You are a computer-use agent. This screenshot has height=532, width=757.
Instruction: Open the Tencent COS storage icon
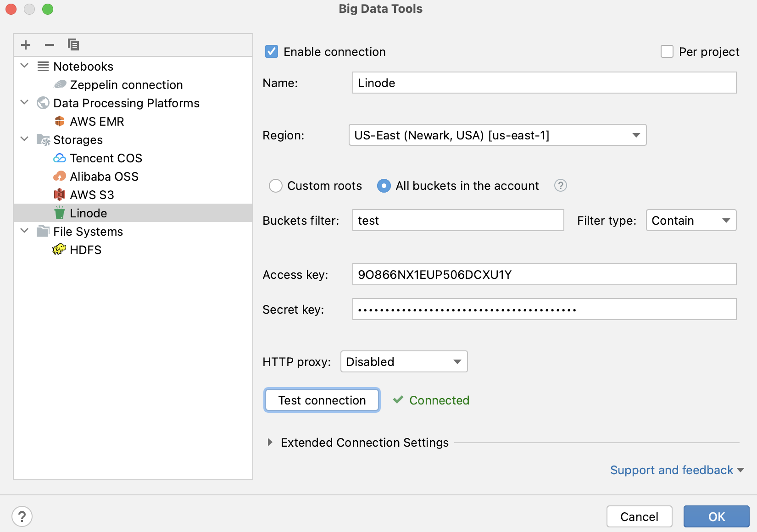(x=60, y=158)
